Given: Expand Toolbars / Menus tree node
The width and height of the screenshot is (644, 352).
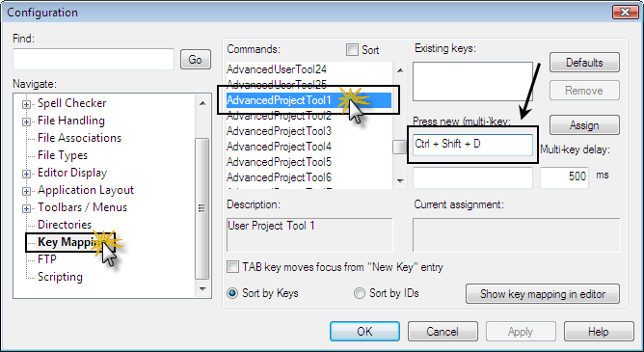Looking at the screenshot, I should pos(26,208).
